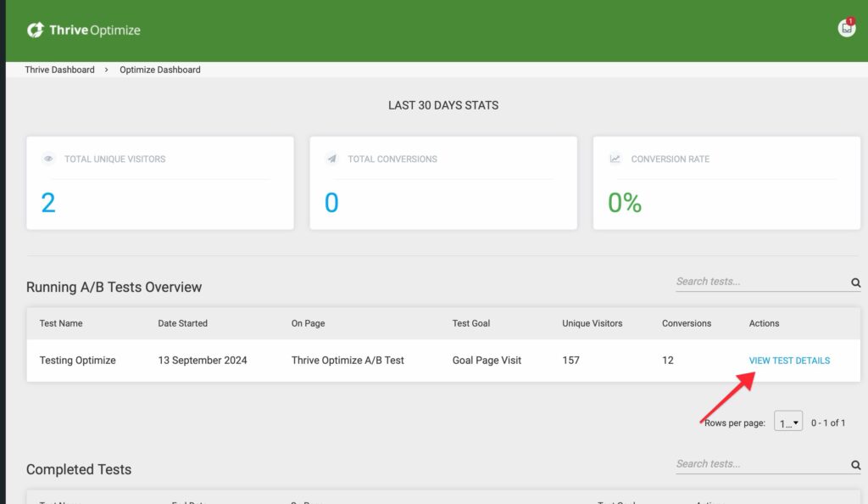Click the 0% conversion rate value
The height and width of the screenshot is (504, 868).
point(625,203)
